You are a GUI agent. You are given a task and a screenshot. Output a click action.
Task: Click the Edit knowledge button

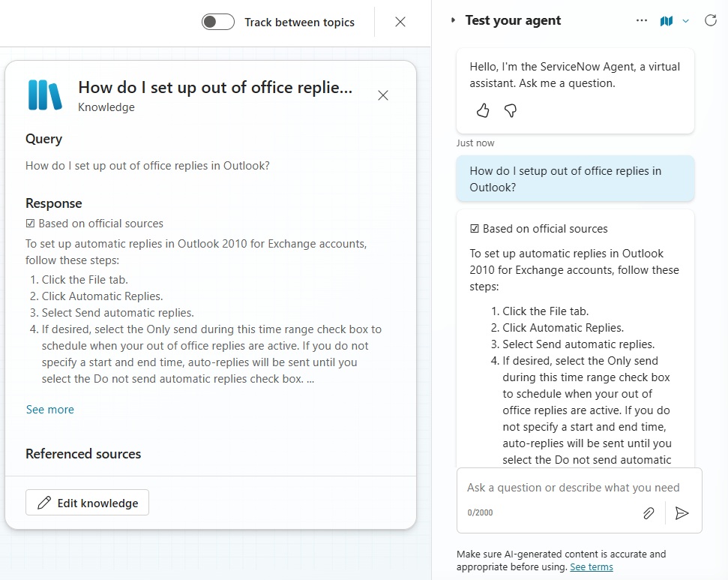point(87,503)
